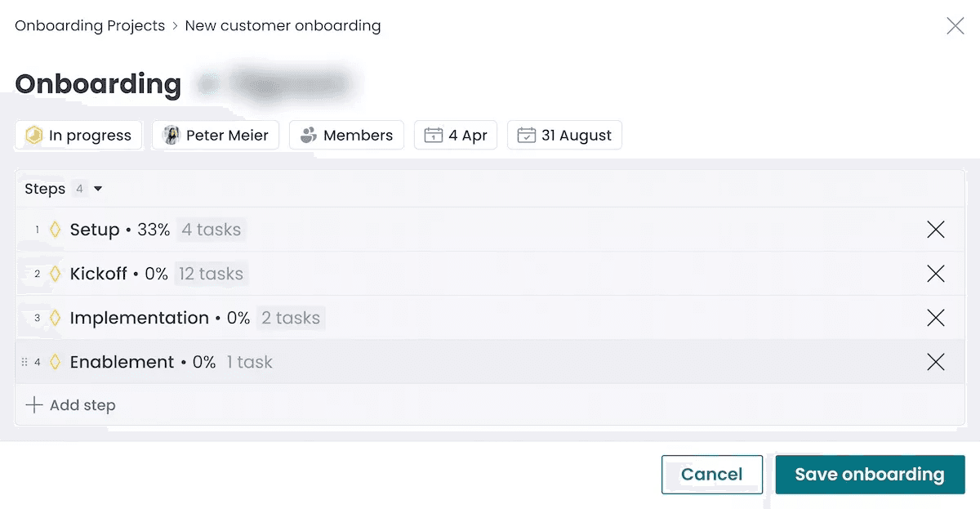Click Add step at the list bottom

click(70, 404)
